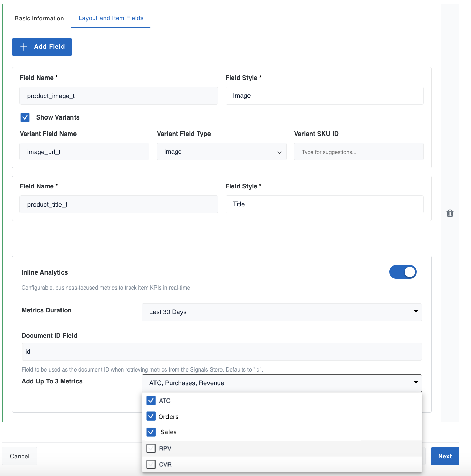
Task: Click the product_image_t field name input
Action: click(x=119, y=96)
